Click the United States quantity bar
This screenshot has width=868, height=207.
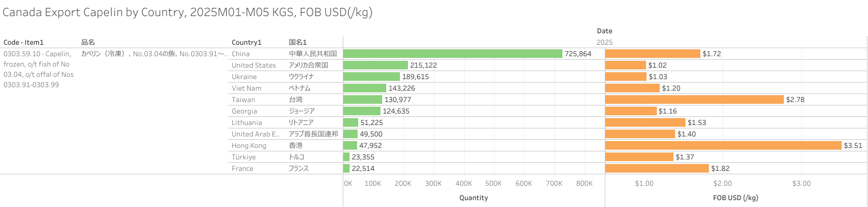point(375,65)
